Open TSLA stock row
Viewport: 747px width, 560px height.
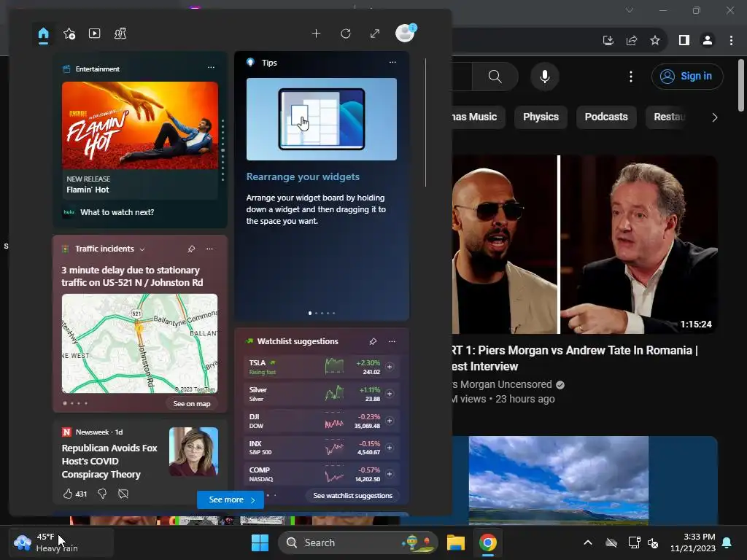coord(322,367)
